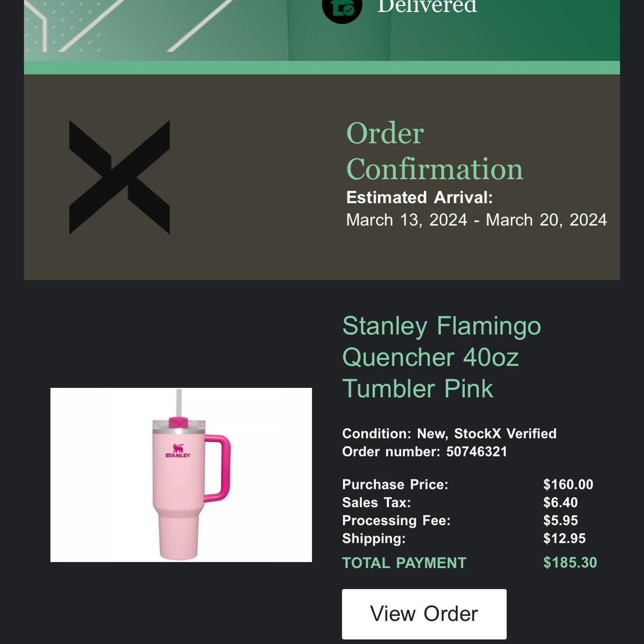The image size is (644, 644).
Task: Expand the order number 50746321 details
Action: coord(425,452)
